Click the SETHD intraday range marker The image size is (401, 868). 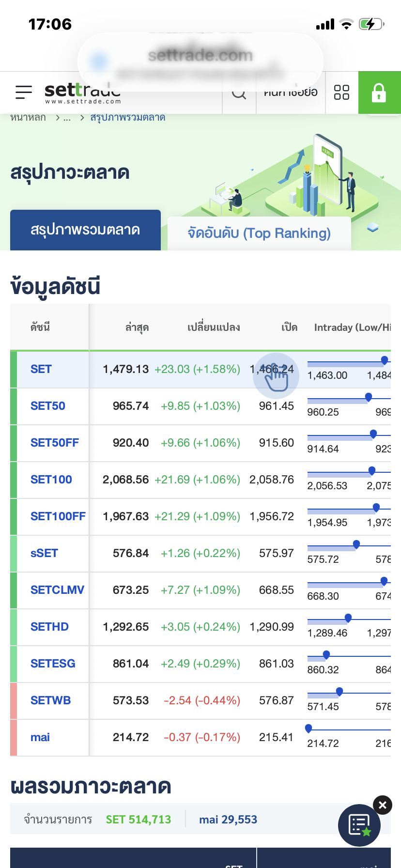tap(348, 618)
